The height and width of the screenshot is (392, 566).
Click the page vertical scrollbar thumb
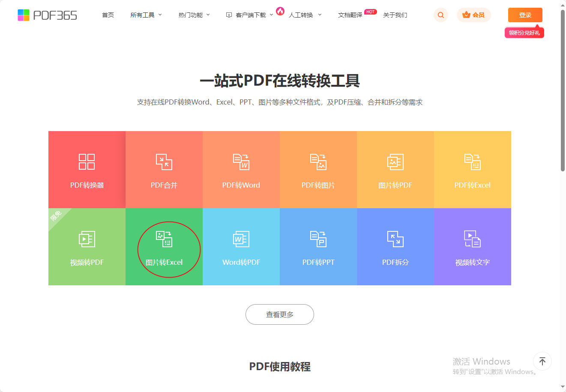[x=563, y=90]
